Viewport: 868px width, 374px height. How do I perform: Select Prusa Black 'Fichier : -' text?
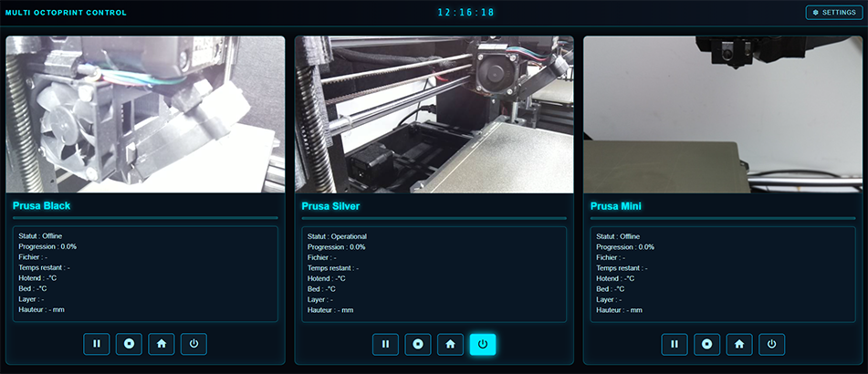tap(33, 256)
